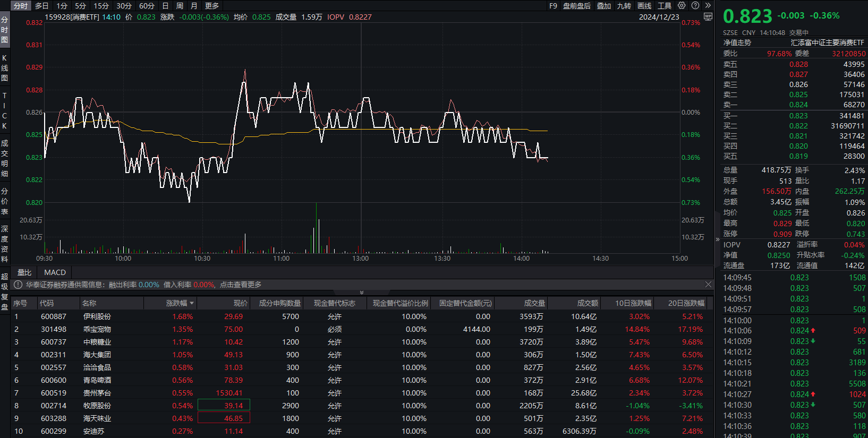This screenshot has height=438, width=868.
Task: Open 净值走势 in the quote panel
Action: point(737,42)
